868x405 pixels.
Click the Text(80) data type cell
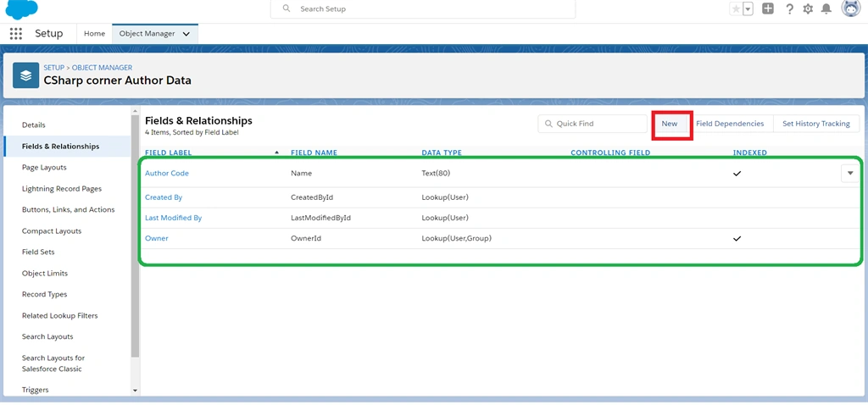436,173
